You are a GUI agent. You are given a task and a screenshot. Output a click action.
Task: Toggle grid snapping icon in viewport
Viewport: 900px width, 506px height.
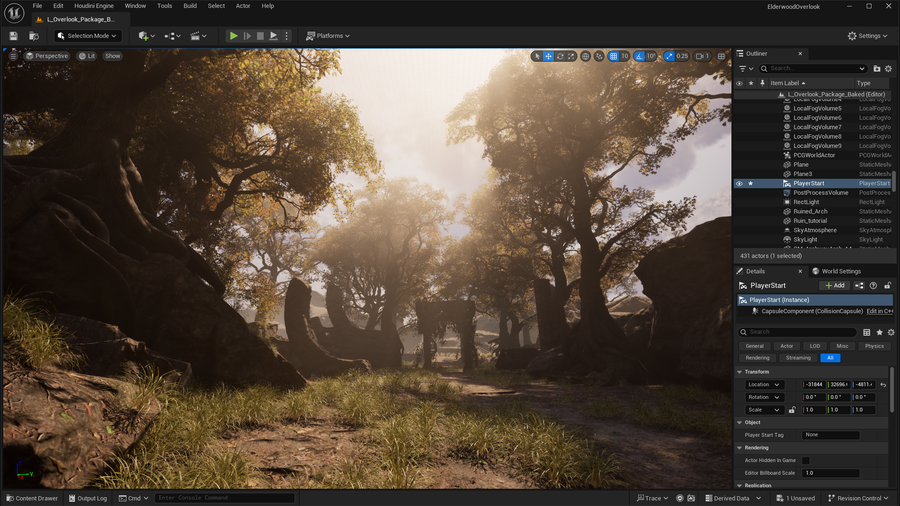tap(613, 56)
